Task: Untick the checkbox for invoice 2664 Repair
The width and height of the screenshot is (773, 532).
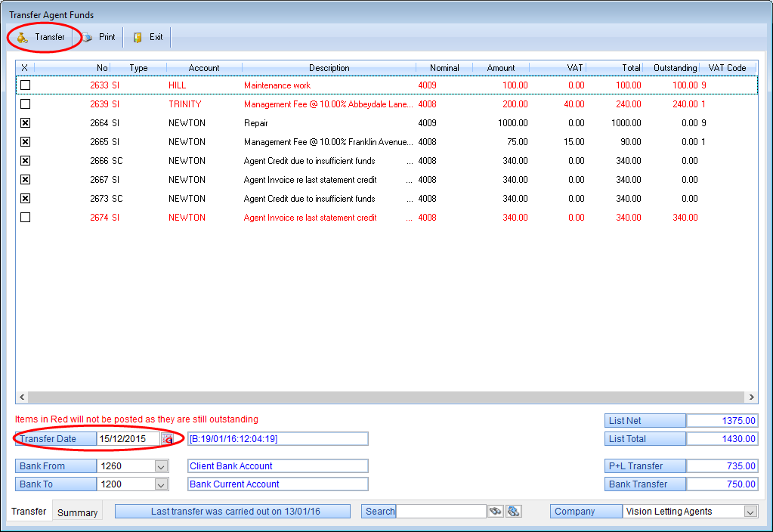Action: (x=25, y=123)
